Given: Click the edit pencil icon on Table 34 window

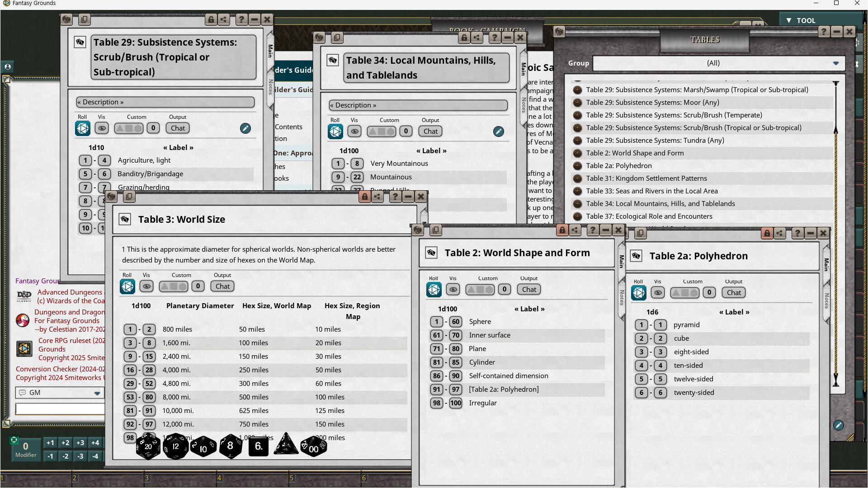Looking at the screenshot, I should click(x=499, y=131).
